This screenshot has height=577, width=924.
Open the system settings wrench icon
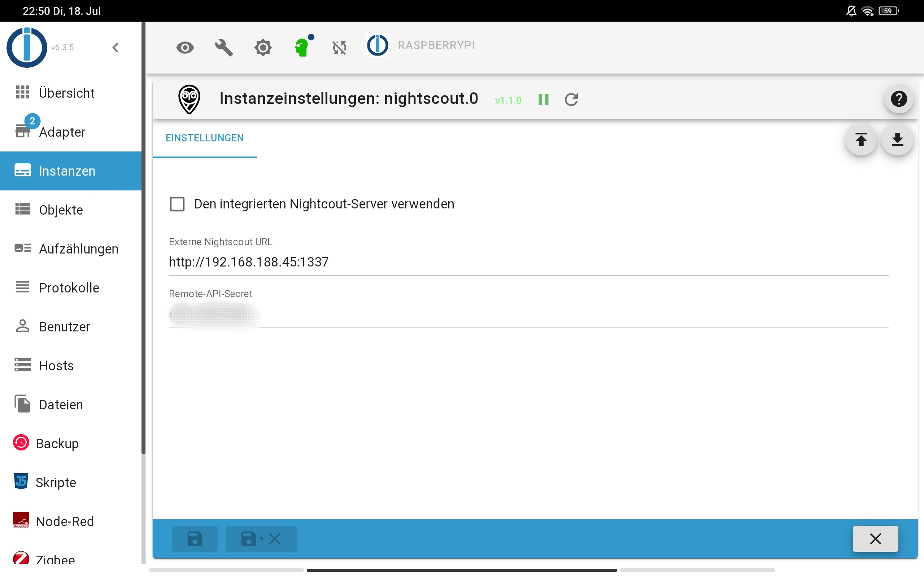224,47
